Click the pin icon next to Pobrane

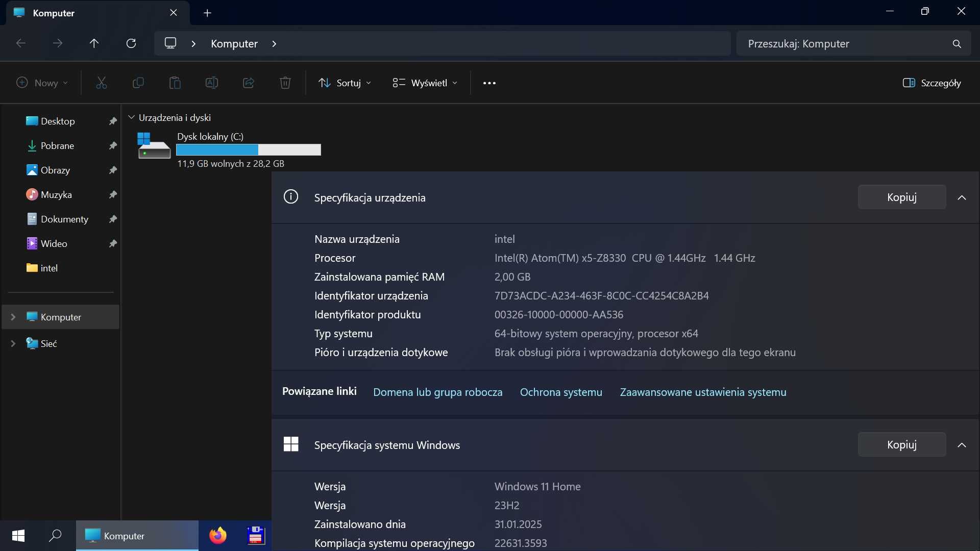click(x=113, y=145)
